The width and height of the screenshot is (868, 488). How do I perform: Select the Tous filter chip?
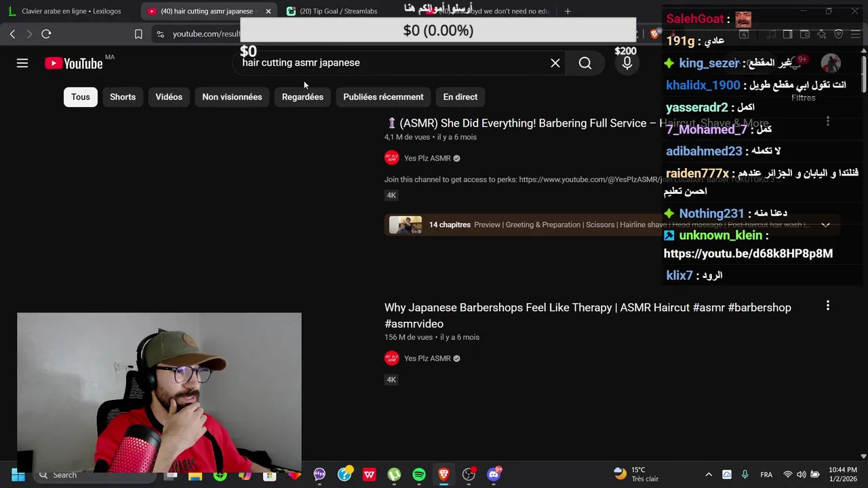pos(81,97)
